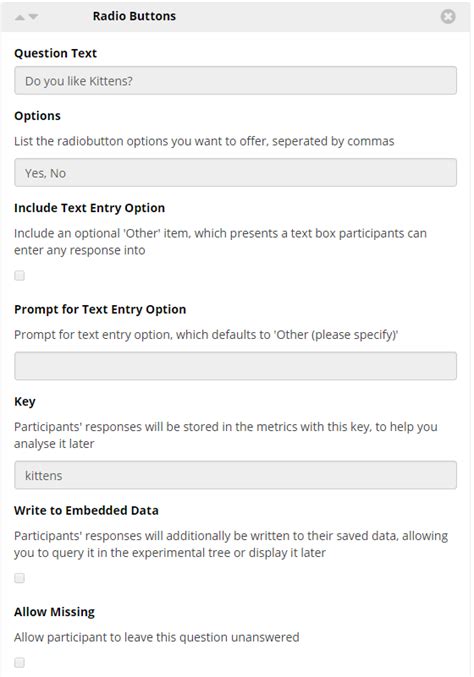Focus the Question Text input field
Viewport: 474px width, 677px height.
(x=235, y=81)
